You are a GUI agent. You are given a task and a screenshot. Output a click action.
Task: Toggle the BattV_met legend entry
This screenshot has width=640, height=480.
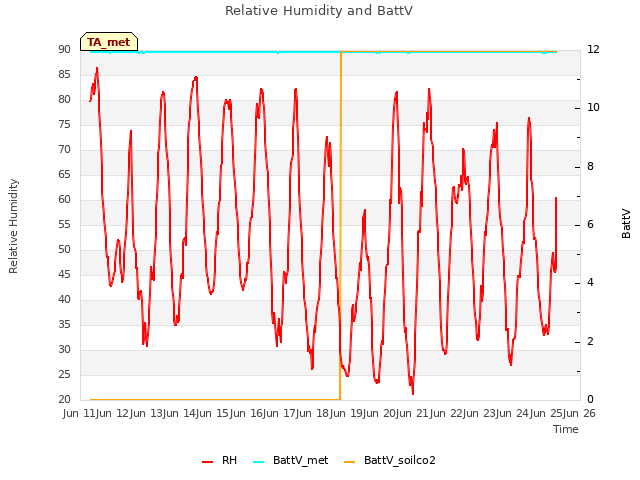[x=291, y=460]
